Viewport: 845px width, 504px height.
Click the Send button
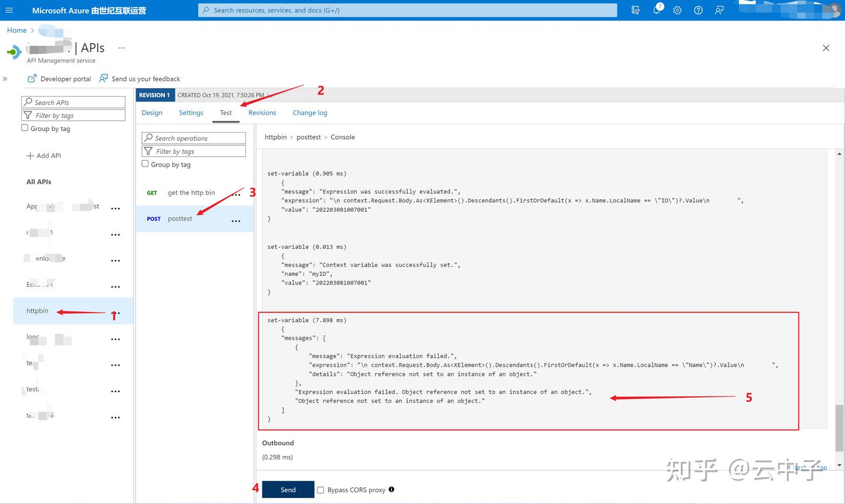click(x=288, y=490)
